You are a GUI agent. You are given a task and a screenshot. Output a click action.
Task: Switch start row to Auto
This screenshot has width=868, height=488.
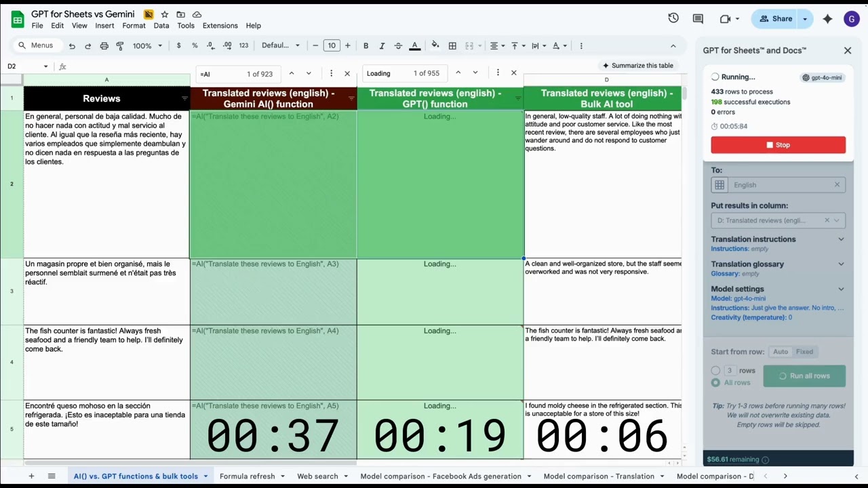(x=781, y=352)
